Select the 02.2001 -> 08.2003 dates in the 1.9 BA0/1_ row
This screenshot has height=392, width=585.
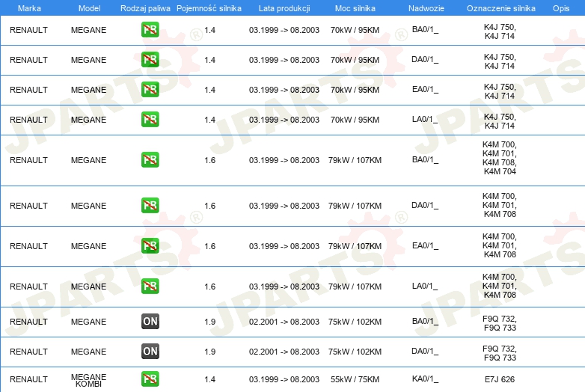point(284,322)
